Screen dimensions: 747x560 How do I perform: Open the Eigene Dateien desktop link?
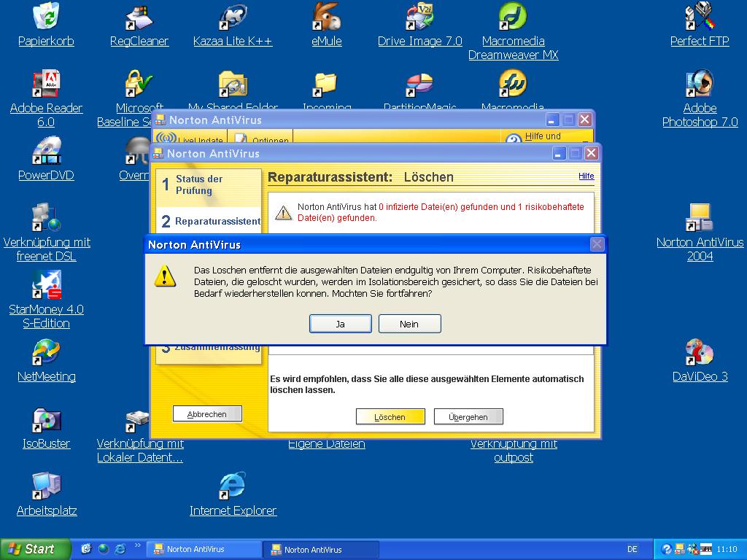coord(326,444)
